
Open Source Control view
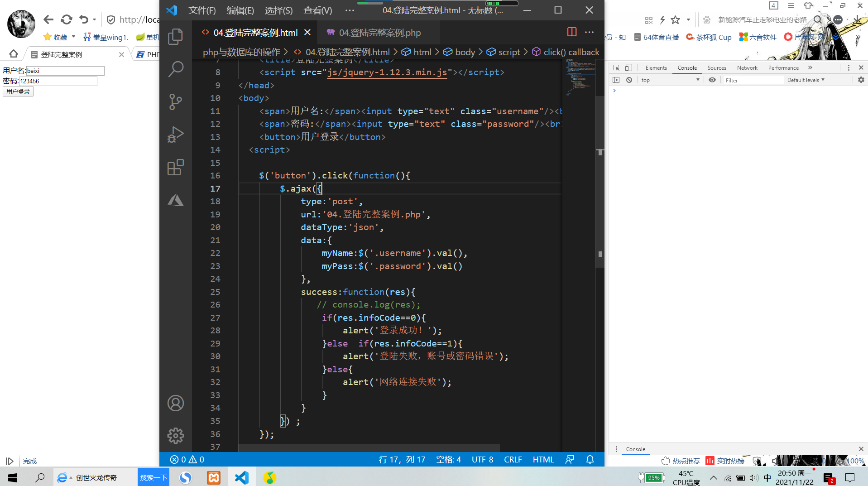pyautogui.click(x=175, y=101)
